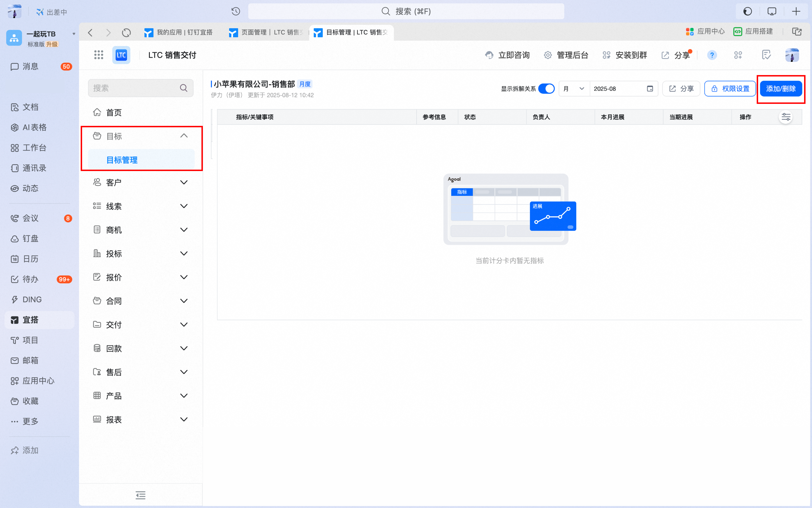Open 会议 in the left sidebar
812x508 pixels.
click(40, 218)
